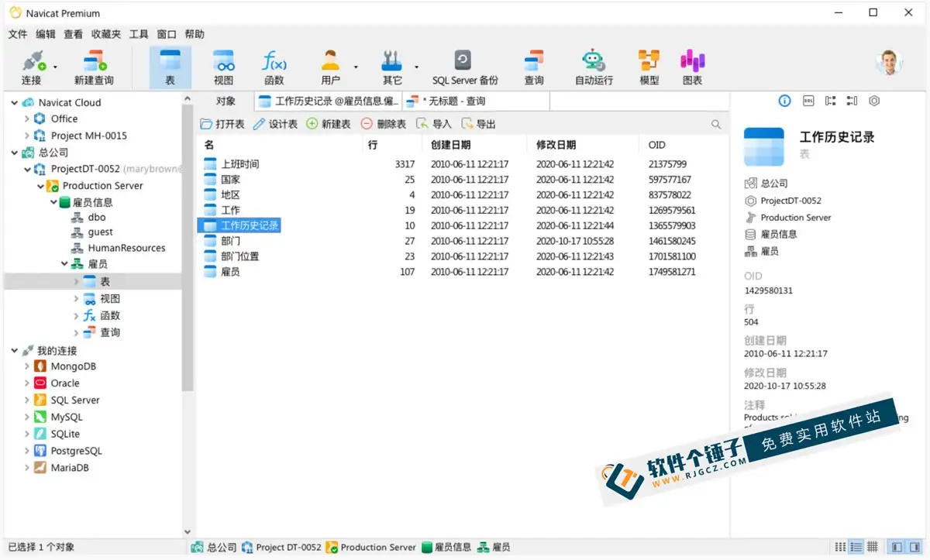This screenshot has width=930, height=560.
Task: Click the 设计表 button
Action: tap(275, 124)
